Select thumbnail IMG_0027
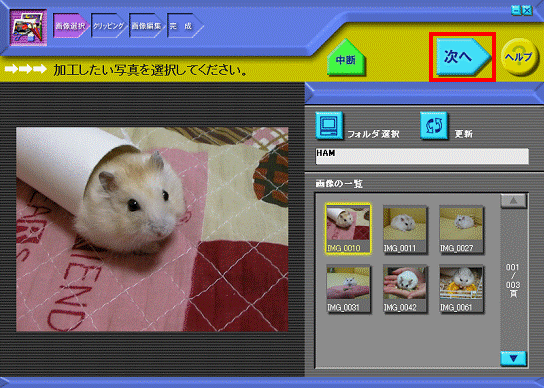Viewport: 544px width, 388px height. point(461,229)
